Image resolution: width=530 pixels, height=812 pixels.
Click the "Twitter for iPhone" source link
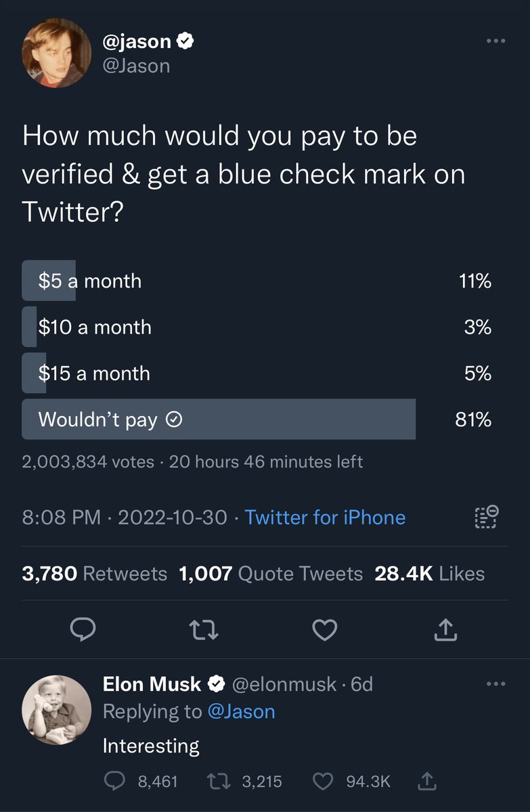(x=325, y=518)
